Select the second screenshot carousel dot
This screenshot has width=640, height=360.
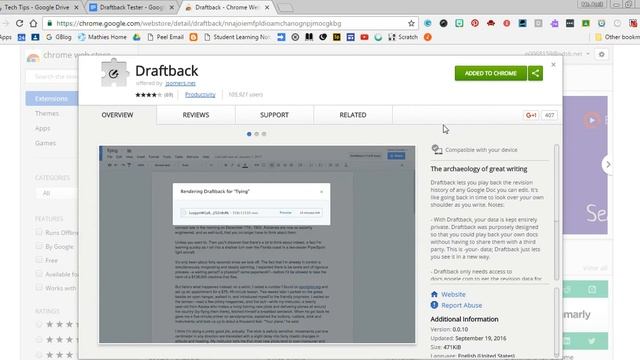click(256, 134)
